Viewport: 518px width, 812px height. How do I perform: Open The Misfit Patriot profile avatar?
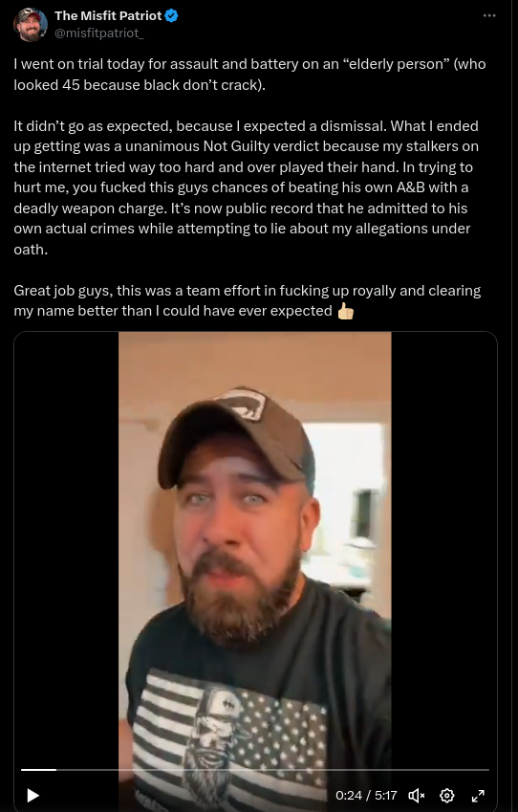pyautogui.click(x=31, y=24)
